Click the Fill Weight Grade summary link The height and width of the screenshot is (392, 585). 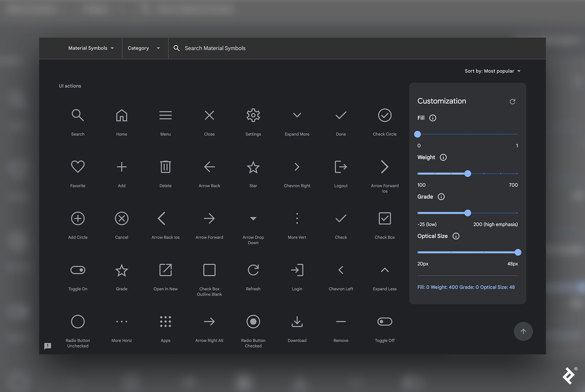pyautogui.click(x=466, y=287)
